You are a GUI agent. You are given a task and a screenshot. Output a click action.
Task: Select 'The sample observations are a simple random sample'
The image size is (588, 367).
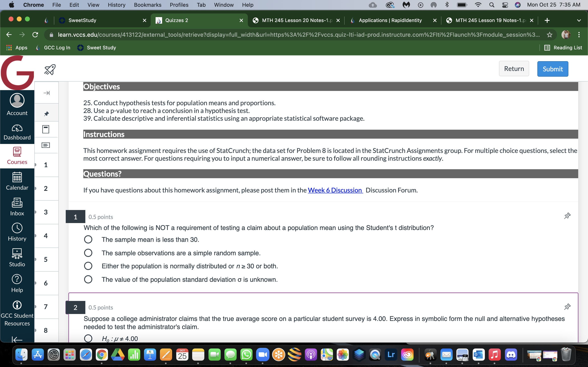88,253
